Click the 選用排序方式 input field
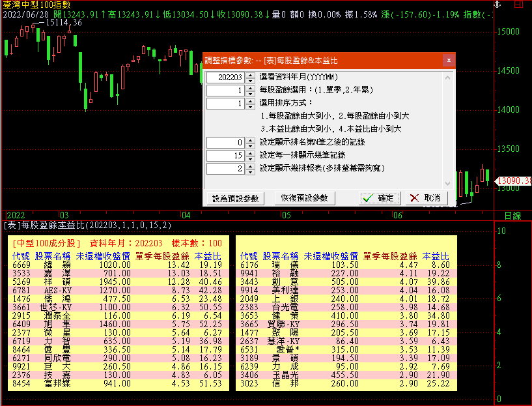This screenshot has width=532, height=406. point(225,103)
